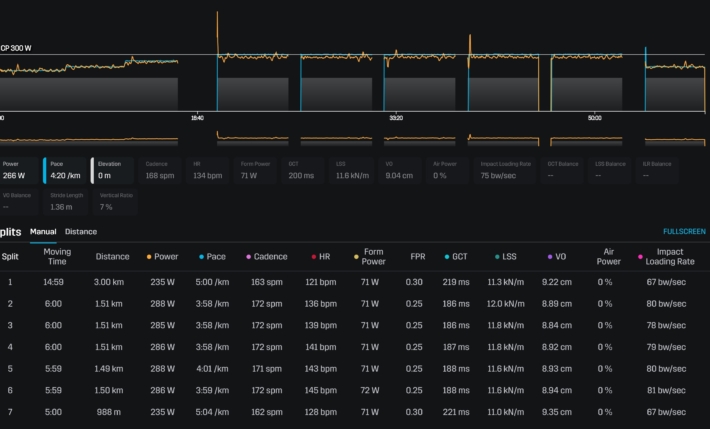710x429 pixels.
Task: Enable the Stride Length metric tile
Action: (66, 202)
